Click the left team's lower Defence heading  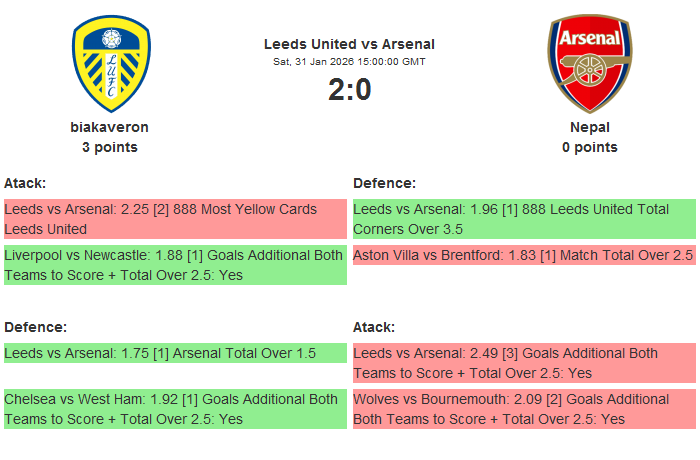35,327
